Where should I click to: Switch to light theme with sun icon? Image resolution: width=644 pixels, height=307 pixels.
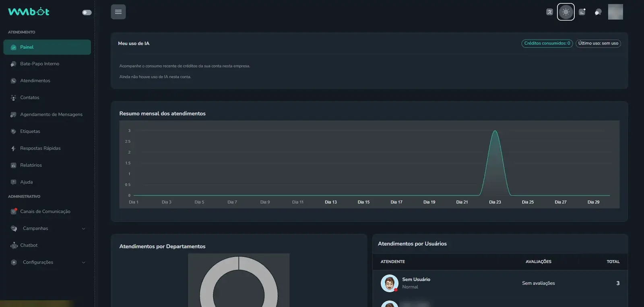[x=566, y=12]
